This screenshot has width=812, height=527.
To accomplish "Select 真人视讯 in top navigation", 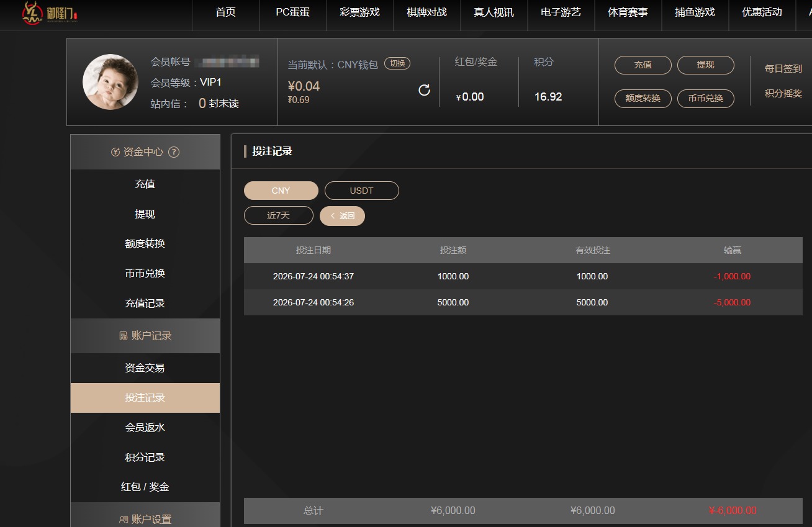I will tap(494, 12).
